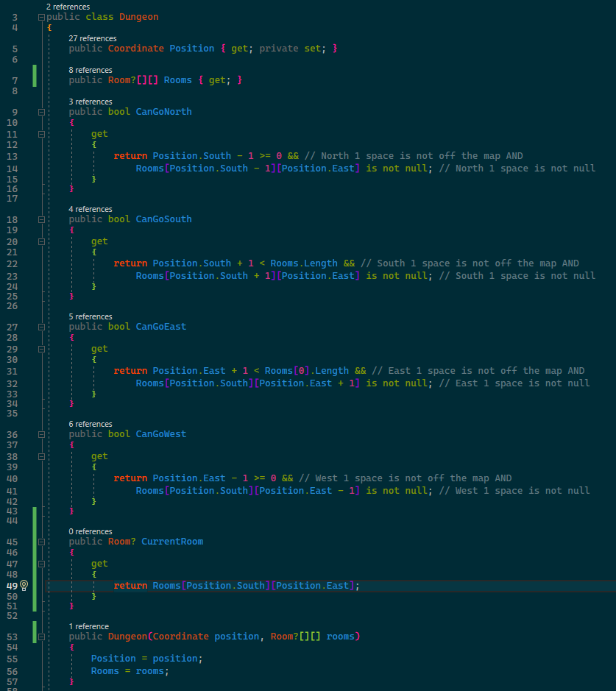This screenshot has width=616, height=691.
Task: Open the '0 references' CodeLens for CurrentRoom
Action: (x=91, y=532)
